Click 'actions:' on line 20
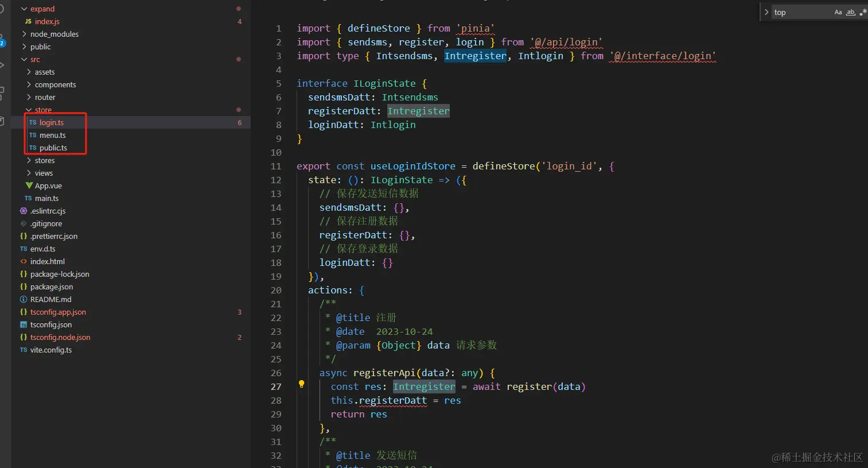Viewport: 868px width, 468px height. 330,290
